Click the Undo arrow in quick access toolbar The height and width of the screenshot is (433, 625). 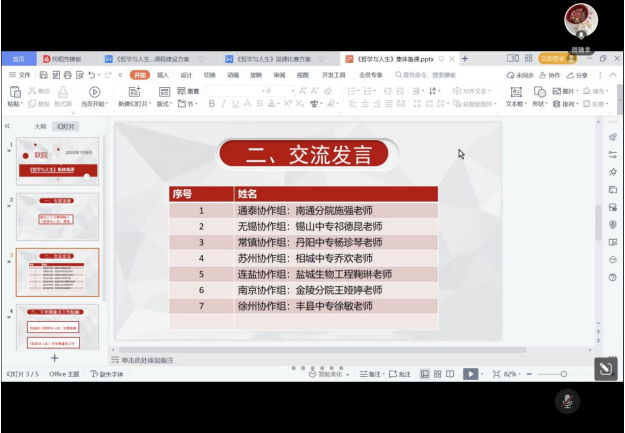coord(92,75)
